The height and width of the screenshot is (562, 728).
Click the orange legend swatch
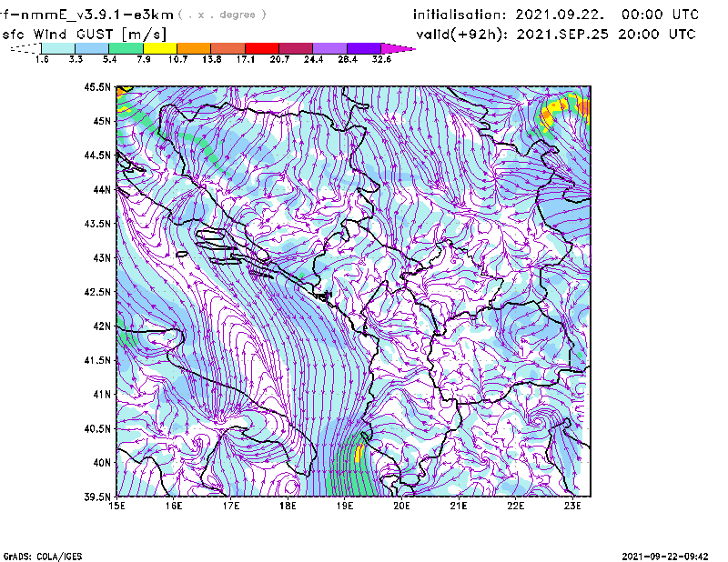tap(194, 48)
